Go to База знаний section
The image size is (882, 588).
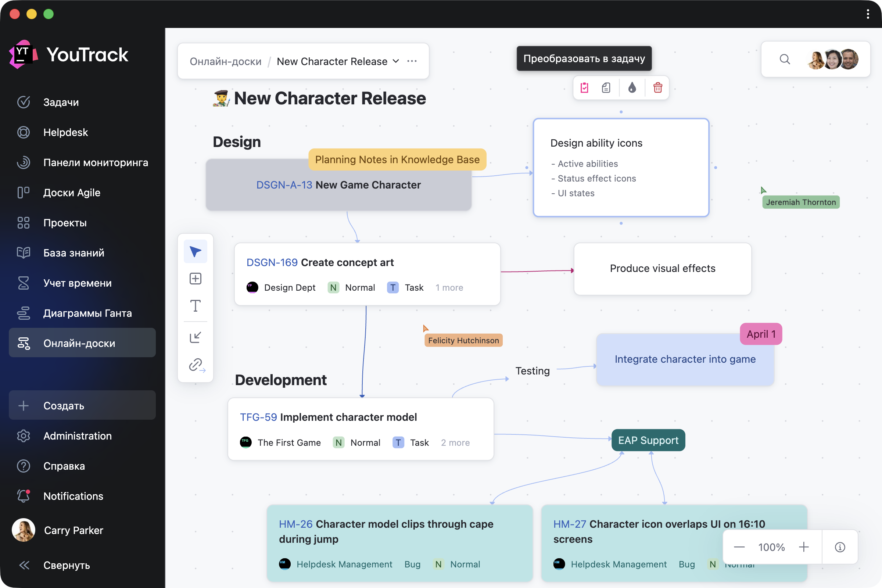73,253
